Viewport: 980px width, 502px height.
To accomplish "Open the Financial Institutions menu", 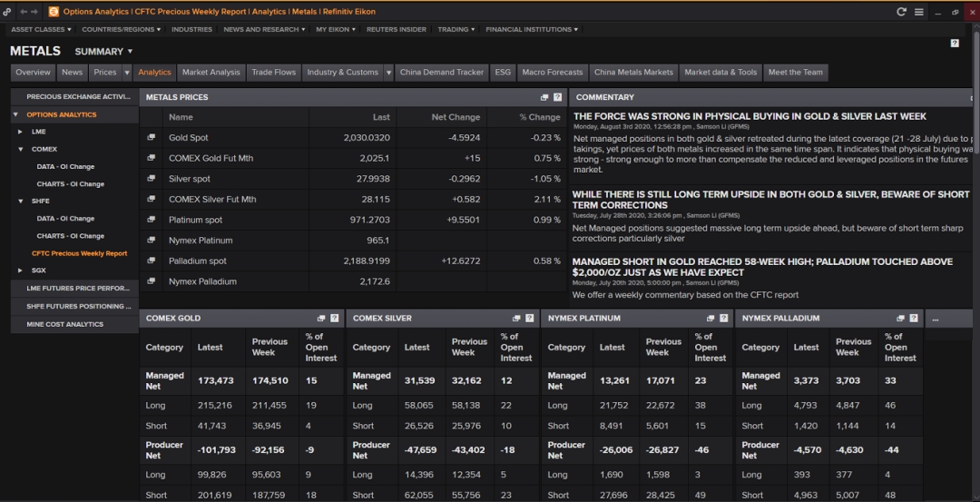I will (x=532, y=29).
